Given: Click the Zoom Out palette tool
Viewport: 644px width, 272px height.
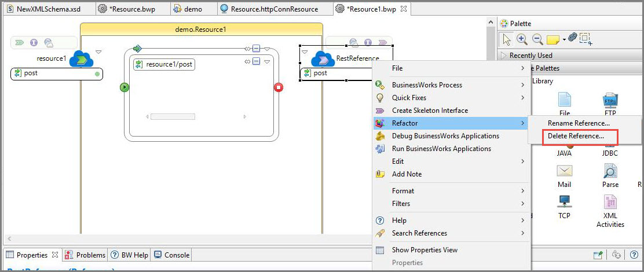Looking at the screenshot, I should [x=537, y=39].
